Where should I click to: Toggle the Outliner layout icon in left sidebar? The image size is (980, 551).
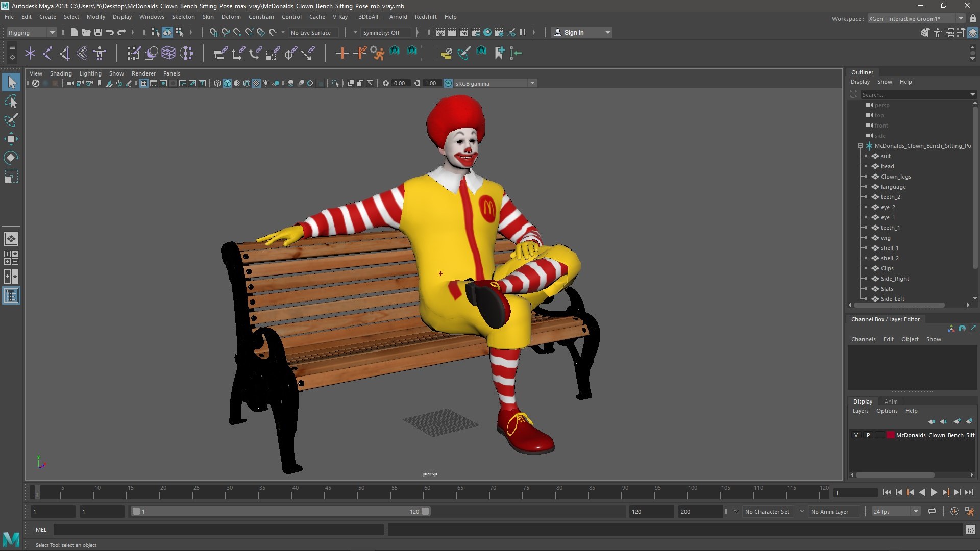pos(11,295)
